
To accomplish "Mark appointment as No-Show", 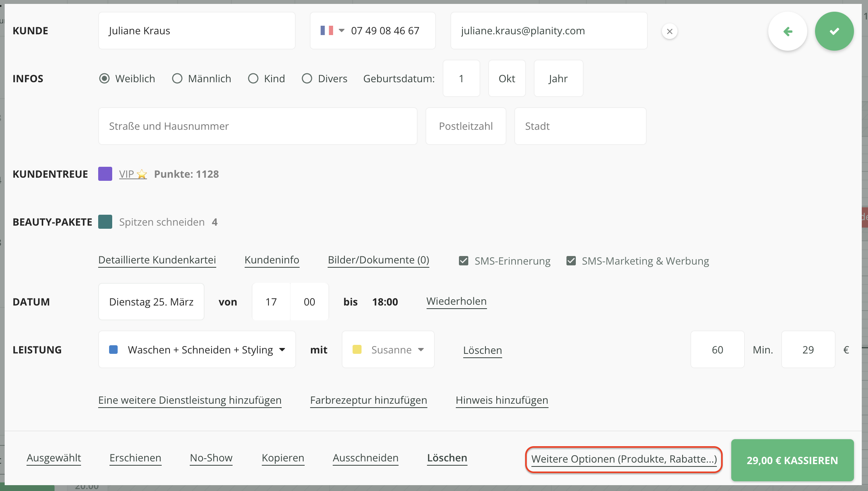I will [x=211, y=458].
